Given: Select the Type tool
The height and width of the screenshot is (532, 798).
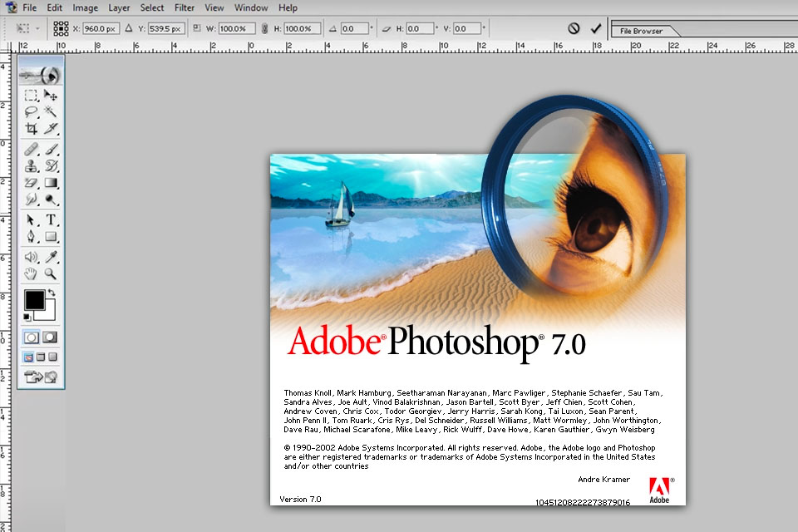Looking at the screenshot, I should [x=51, y=218].
